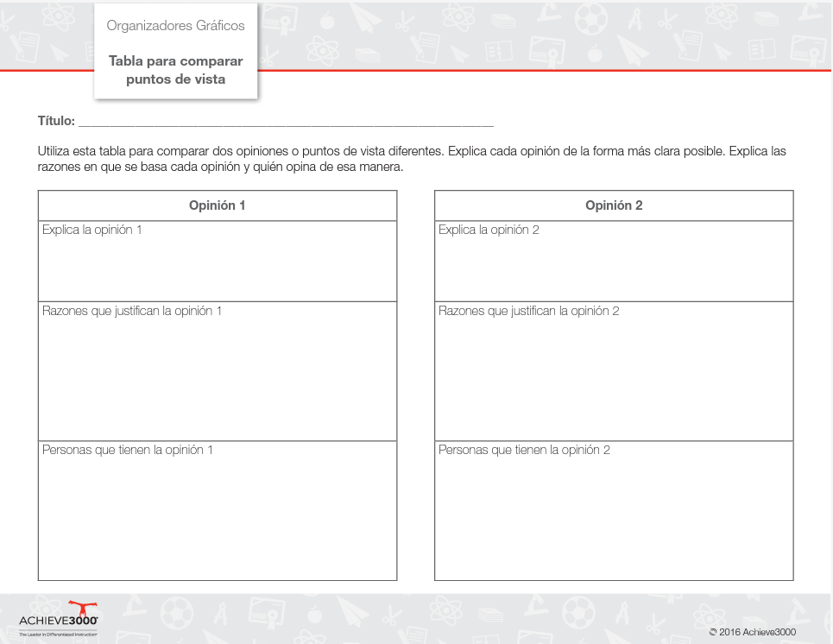
Task: Click the Título blank line field
Action: (x=286, y=122)
